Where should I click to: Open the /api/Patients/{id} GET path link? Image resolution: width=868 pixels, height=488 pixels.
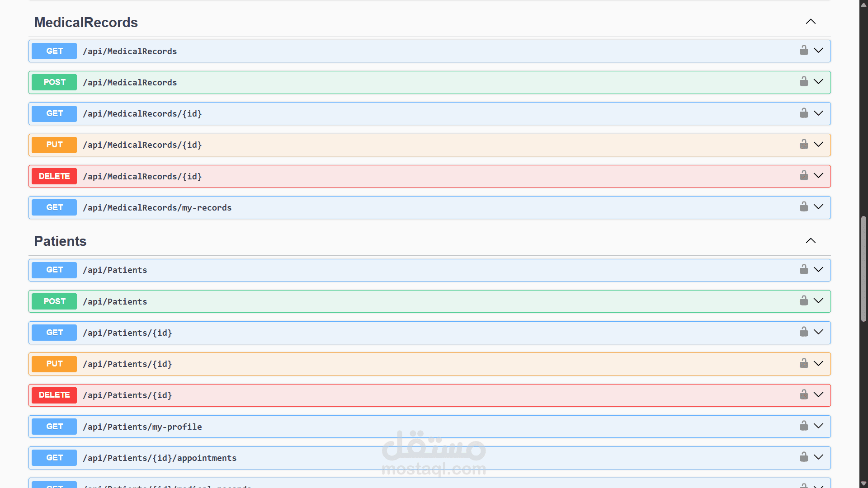[x=127, y=333]
